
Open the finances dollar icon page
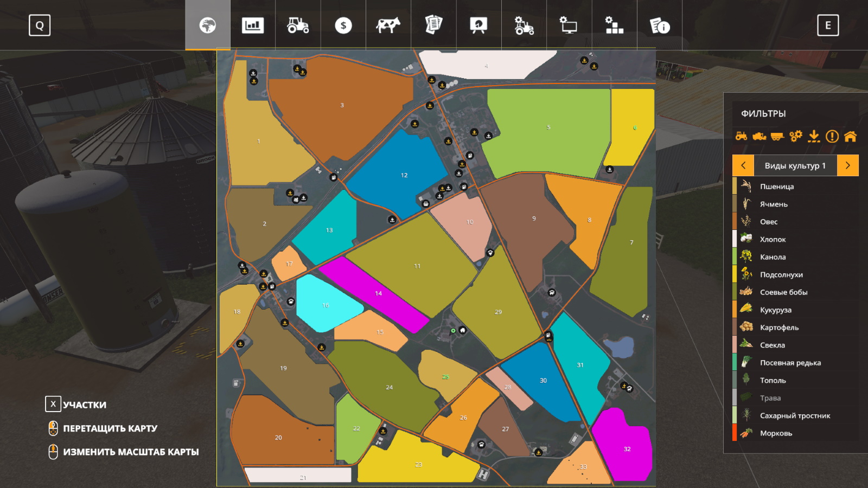click(343, 25)
